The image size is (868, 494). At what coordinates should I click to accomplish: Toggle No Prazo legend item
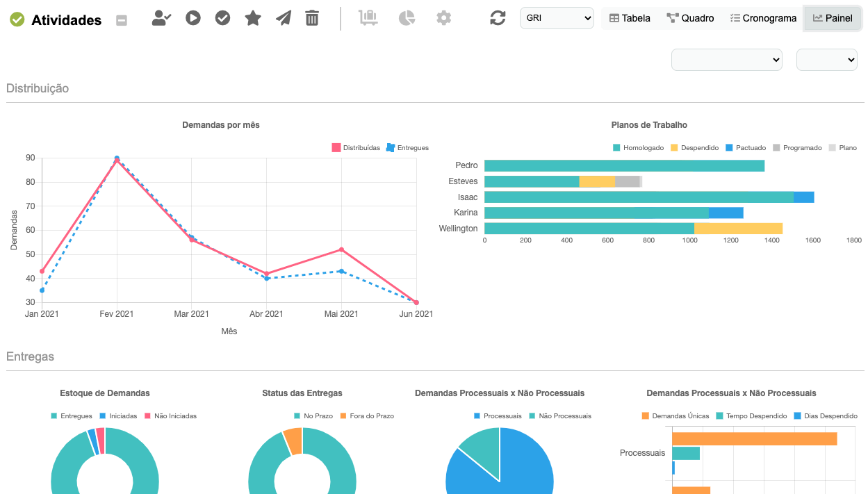point(313,416)
